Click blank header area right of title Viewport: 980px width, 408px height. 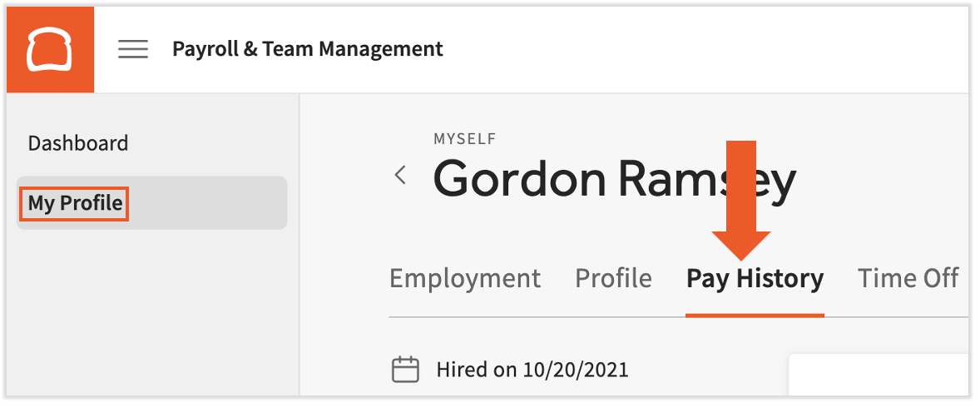[x=707, y=49]
